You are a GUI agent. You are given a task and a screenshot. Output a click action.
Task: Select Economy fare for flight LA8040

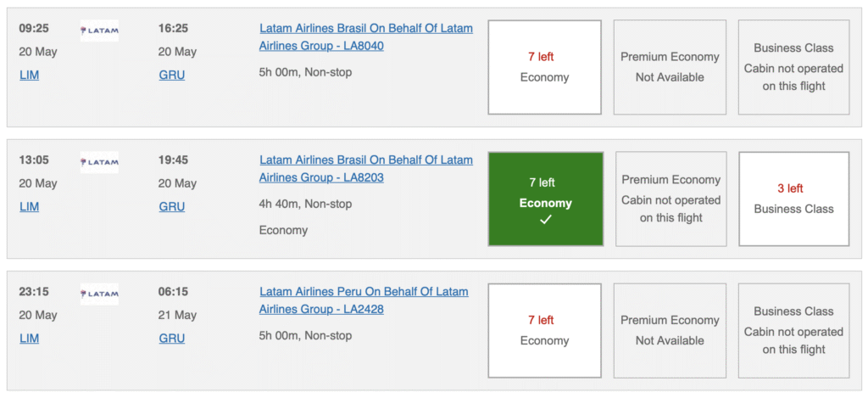[x=544, y=67]
